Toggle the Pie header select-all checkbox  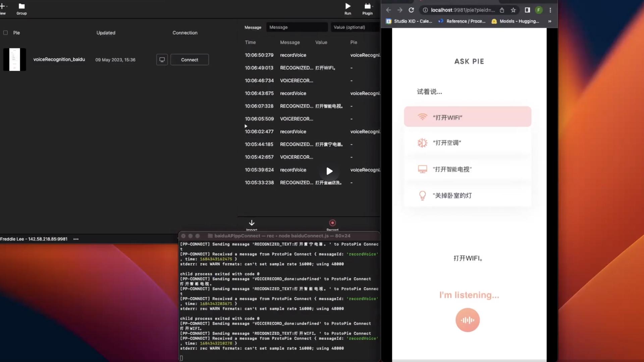pyautogui.click(x=5, y=33)
